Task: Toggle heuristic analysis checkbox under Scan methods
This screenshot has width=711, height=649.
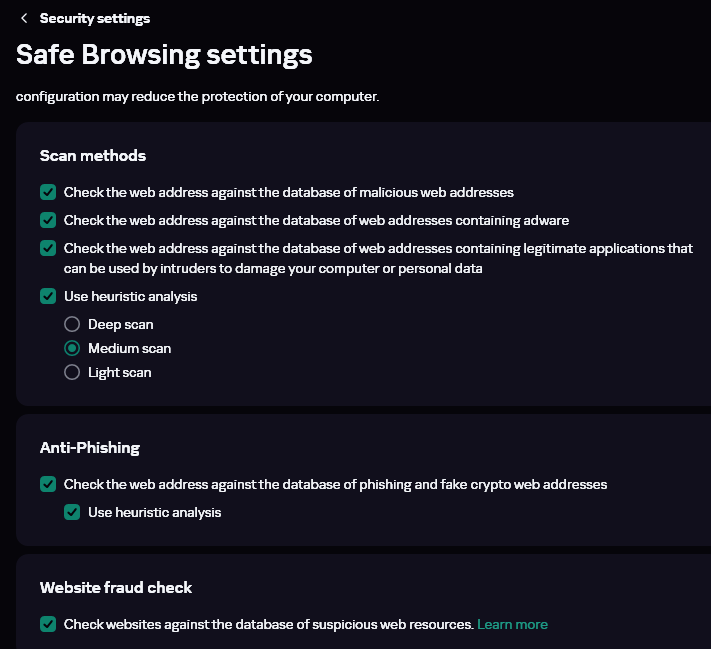Action: pyautogui.click(x=48, y=296)
